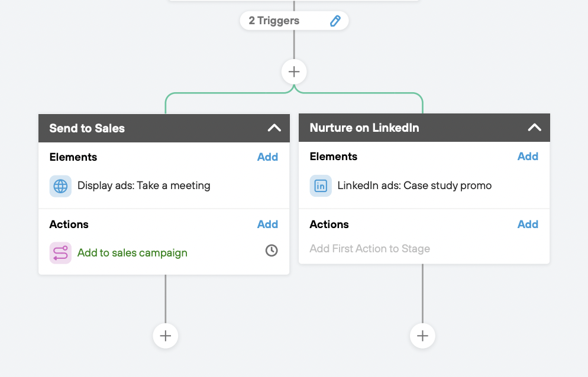Add an element to Nurture on LinkedIn
The height and width of the screenshot is (377, 588).
point(528,156)
